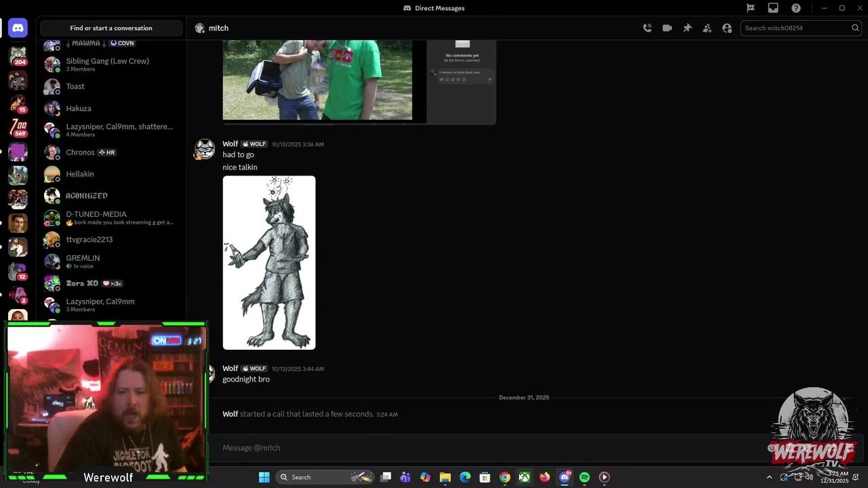Start a video call with mitch
Image resolution: width=868 pixels, height=488 pixels.
(667, 28)
